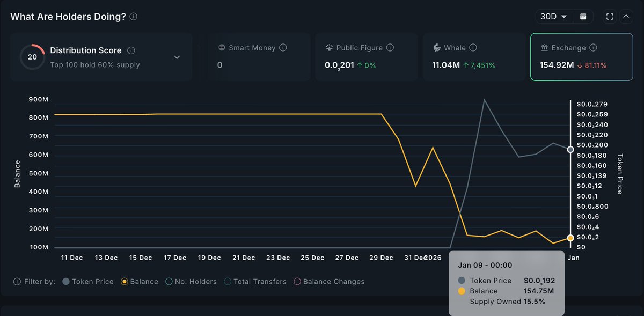
Task: Click the Exchange icon
Action: (x=544, y=47)
